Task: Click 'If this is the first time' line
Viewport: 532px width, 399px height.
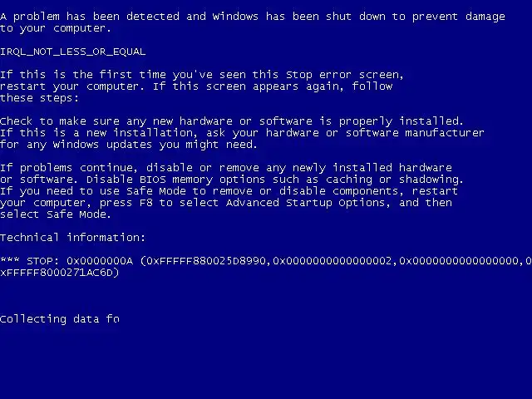Action: pyautogui.click(x=202, y=75)
